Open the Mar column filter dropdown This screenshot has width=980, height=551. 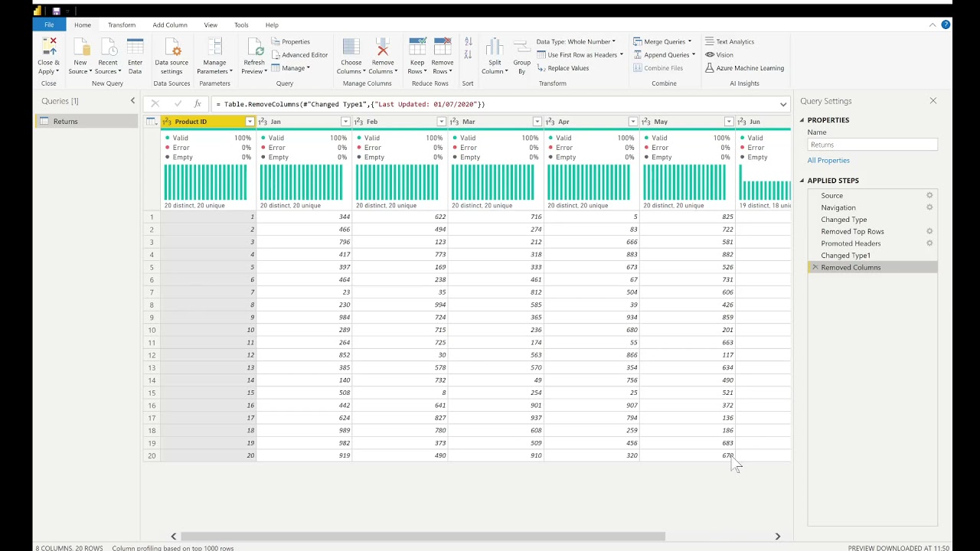537,122
